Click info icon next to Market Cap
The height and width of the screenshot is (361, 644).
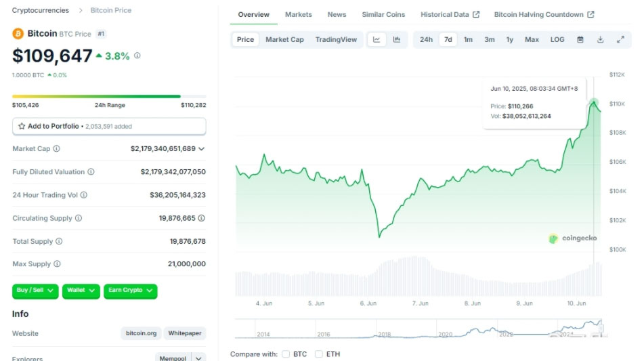coord(56,149)
